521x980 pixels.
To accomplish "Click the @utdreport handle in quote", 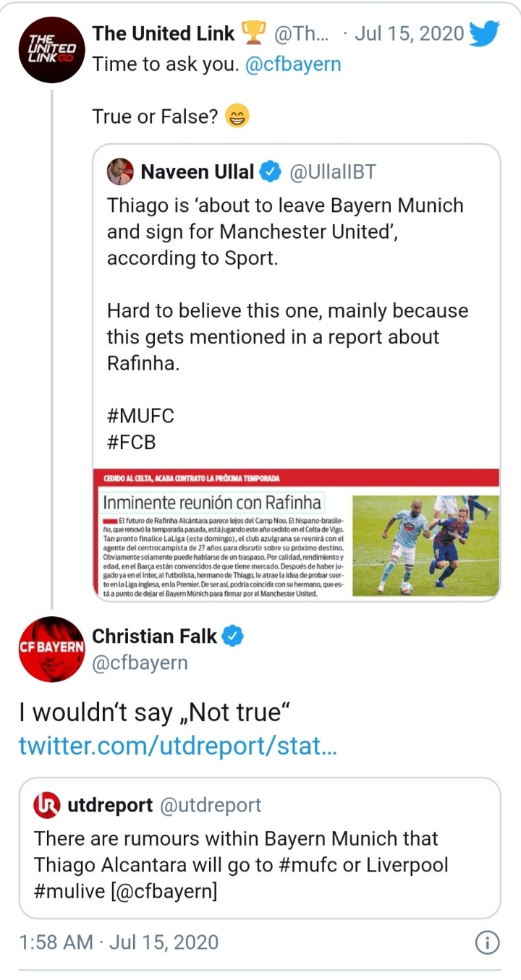I will [210, 805].
